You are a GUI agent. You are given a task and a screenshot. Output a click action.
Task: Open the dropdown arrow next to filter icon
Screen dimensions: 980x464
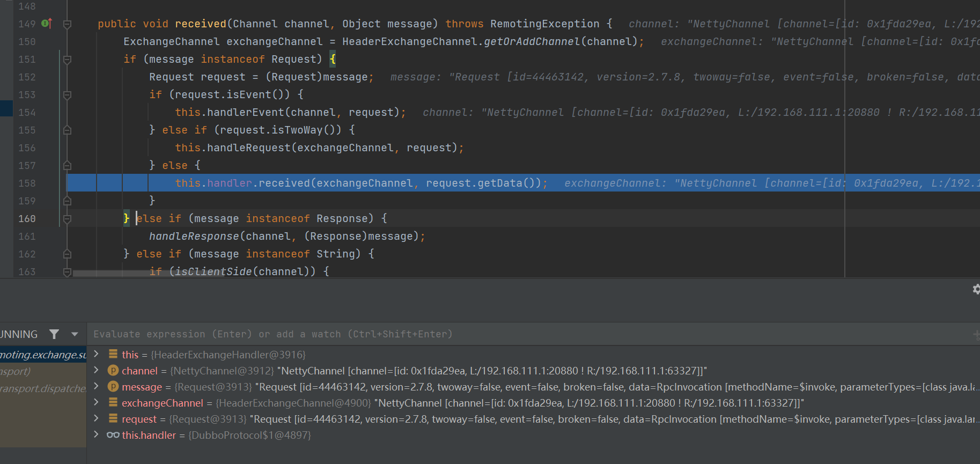click(75, 334)
